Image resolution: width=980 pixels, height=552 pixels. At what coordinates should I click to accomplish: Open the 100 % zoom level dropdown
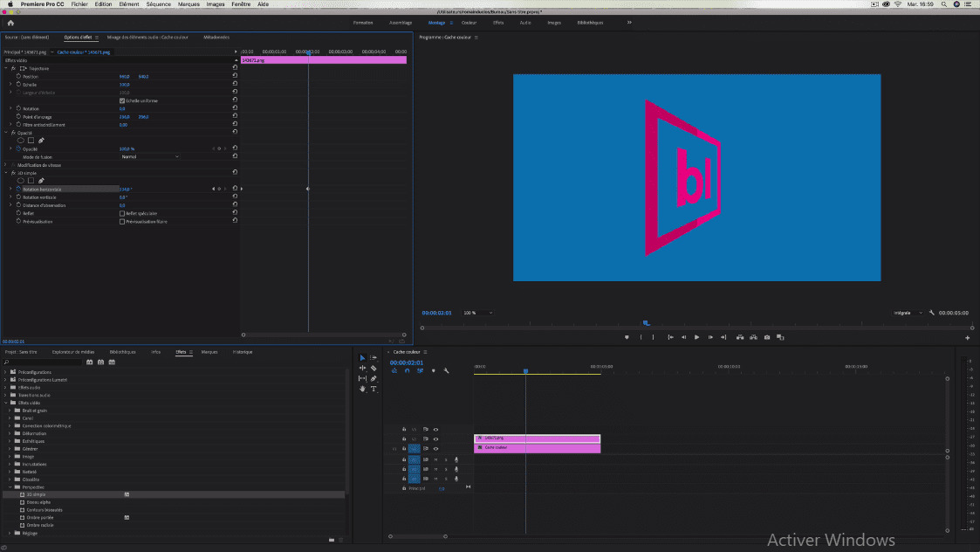click(x=478, y=313)
